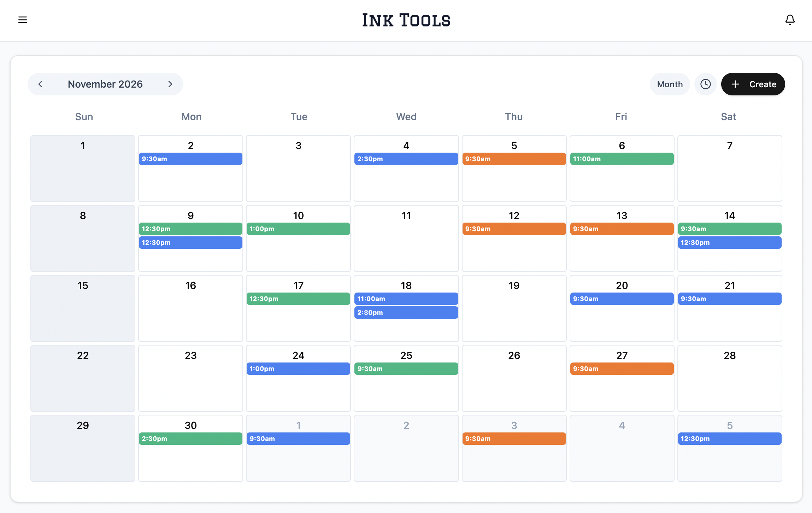
Task: Select the day cell for November 19
Action: point(514,308)
